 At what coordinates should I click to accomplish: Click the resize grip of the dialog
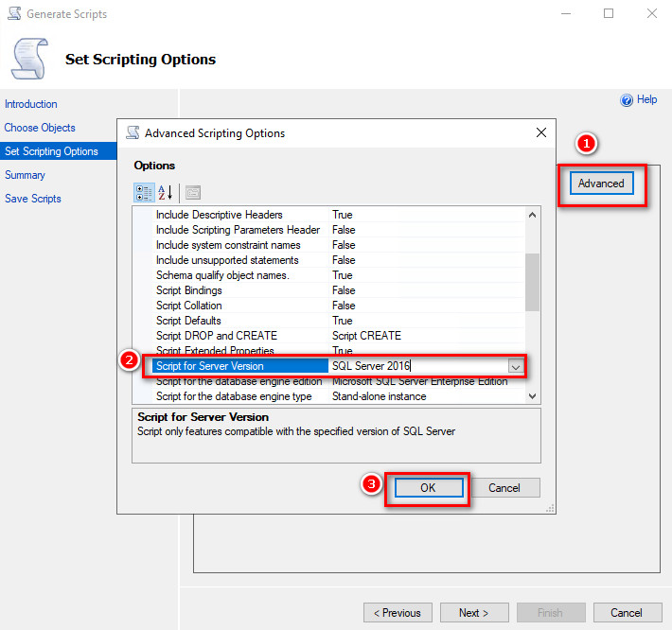click(551, 508)
